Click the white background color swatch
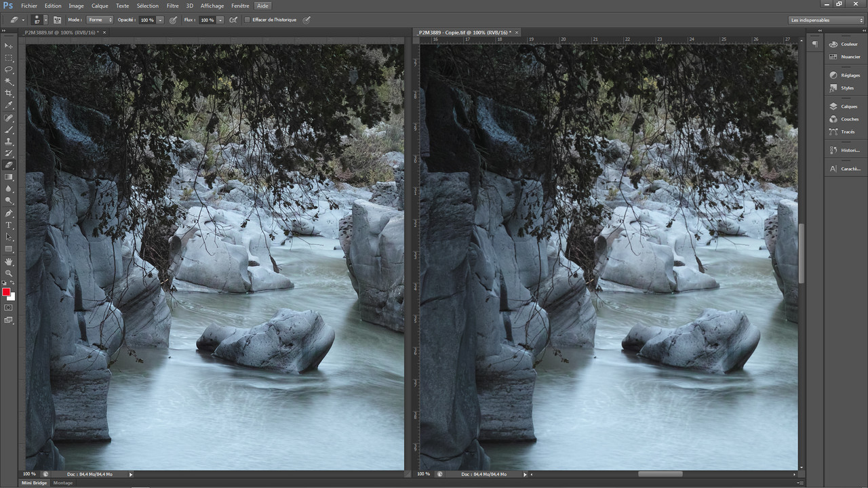The width and height of the screenshot is (868, 488). (12, 298)
